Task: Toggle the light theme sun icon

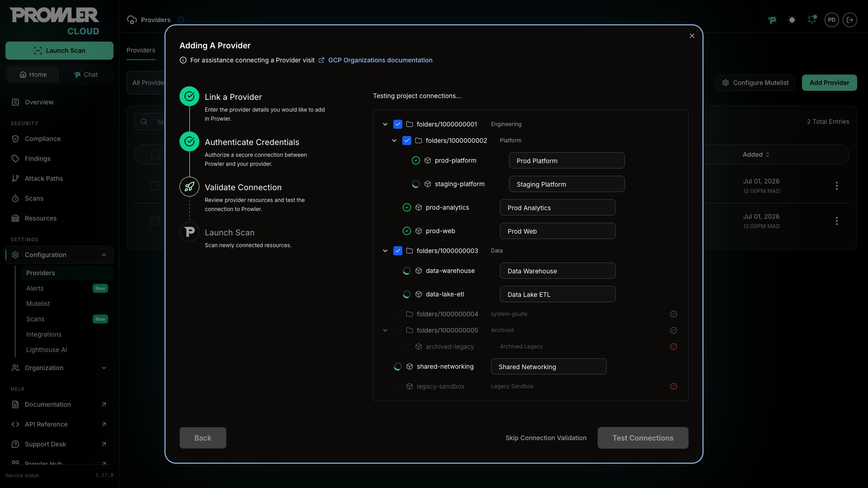Action: pos(792,20)
